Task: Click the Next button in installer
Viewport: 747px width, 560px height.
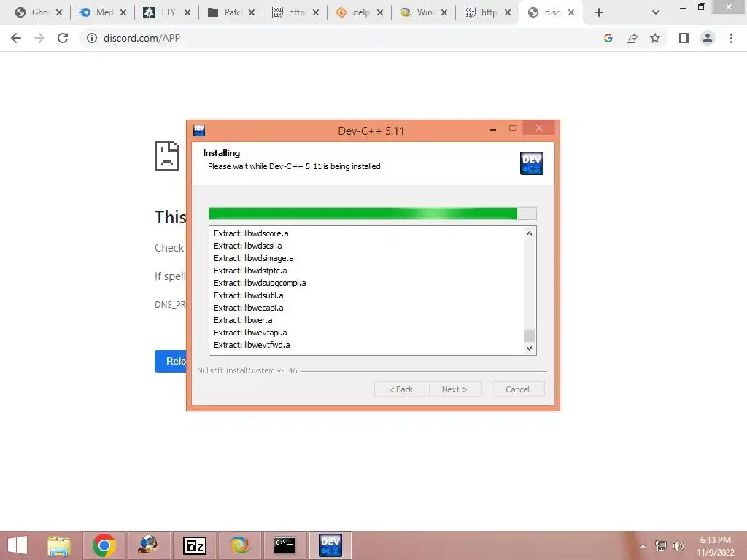Action: (455, 389)
